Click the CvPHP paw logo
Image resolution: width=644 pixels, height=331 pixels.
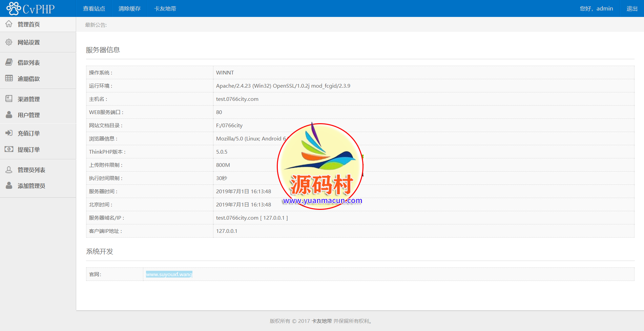click(x=14, y=8)
